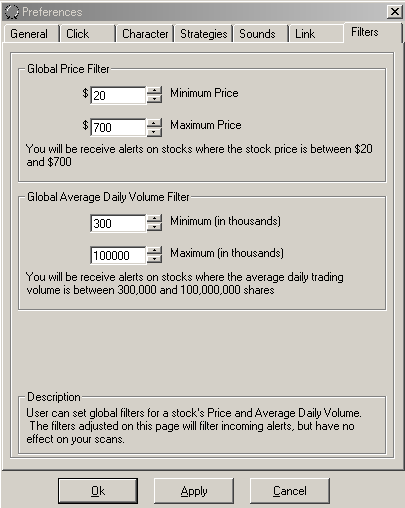Decrease Maximum Price with down arrow

pos(154,131)
